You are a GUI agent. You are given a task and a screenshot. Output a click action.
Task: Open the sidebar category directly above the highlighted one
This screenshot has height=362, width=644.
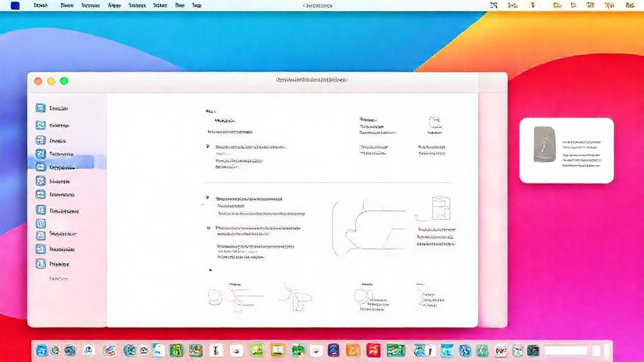click(40, 154)
